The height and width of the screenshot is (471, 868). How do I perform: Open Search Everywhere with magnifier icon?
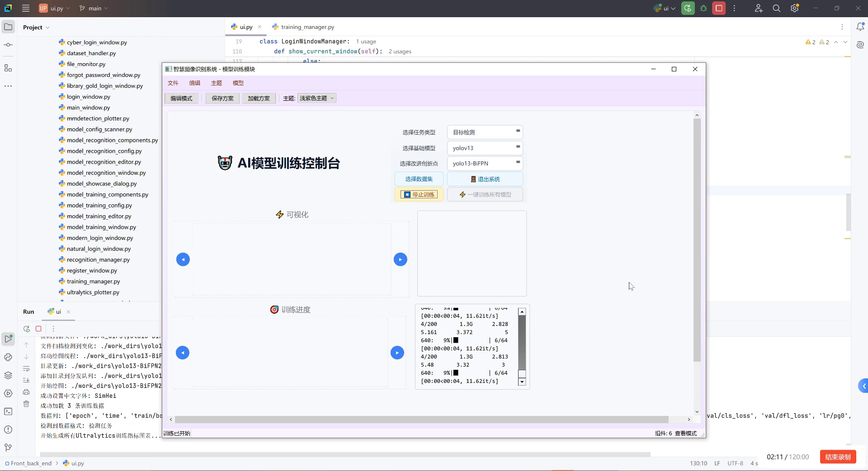(776, 8)
